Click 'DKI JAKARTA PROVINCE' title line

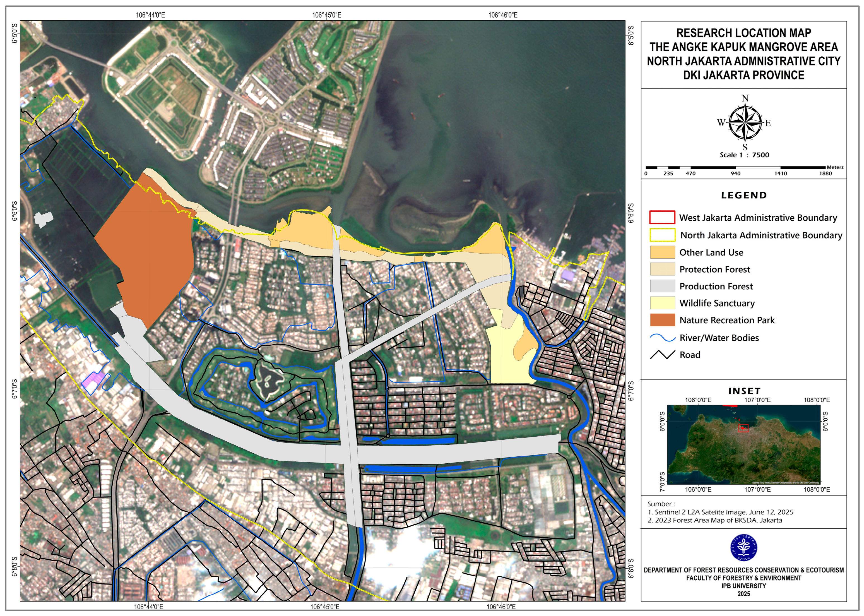743,75
